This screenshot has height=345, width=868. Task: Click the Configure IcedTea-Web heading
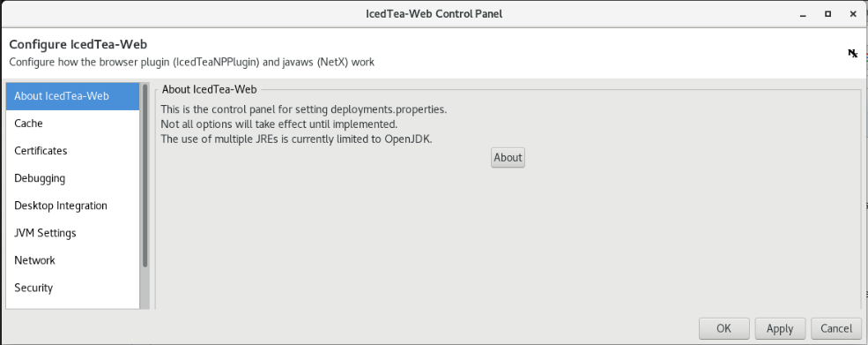[78, 44]
